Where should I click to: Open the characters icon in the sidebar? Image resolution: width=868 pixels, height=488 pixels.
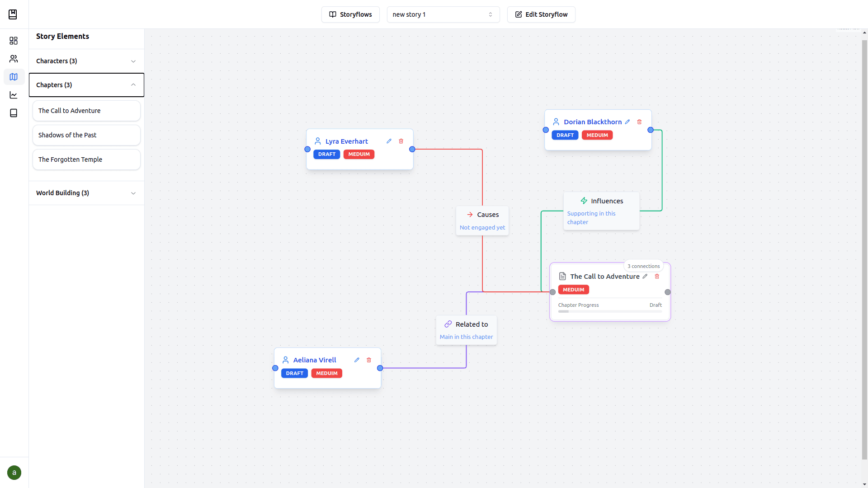pyautogui.click(x=14, y=59)
